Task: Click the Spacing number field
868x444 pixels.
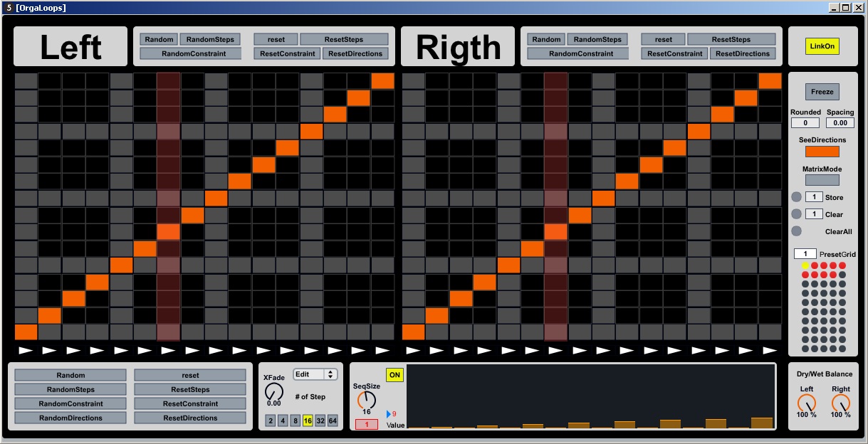Action: pos(840,123)
